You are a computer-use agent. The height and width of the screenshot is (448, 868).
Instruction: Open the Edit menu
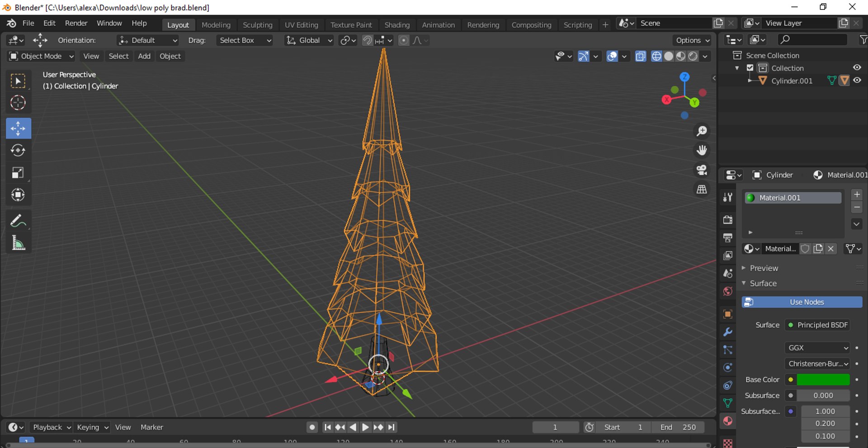[49, 23]
